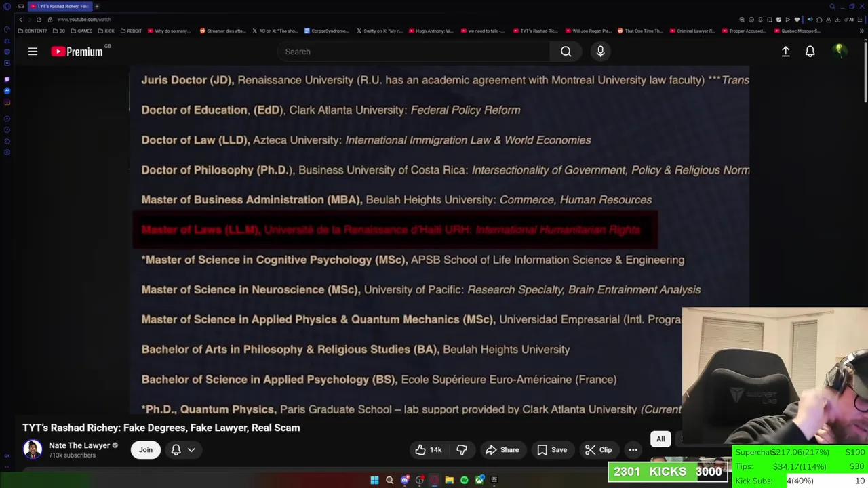Share this video
Screen dimensions: 868x488
tap(504, 450)
